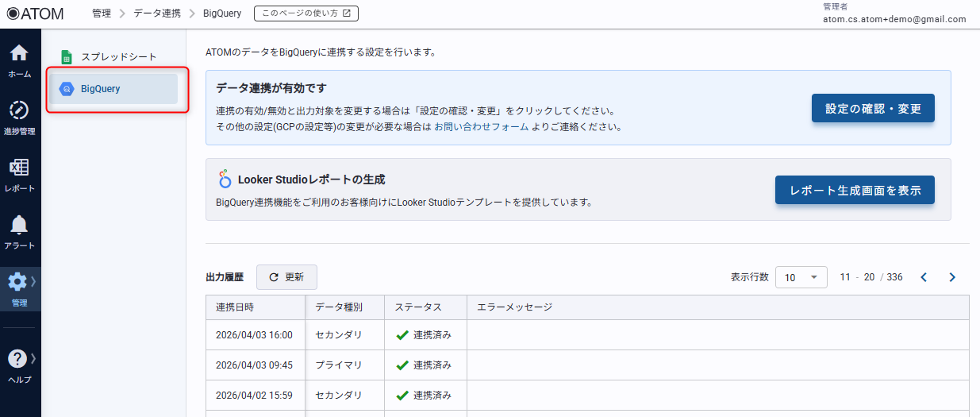The height and width of the screenshot is (417, 980).
Task: Click the 設定の確認・変更 button
Action: click(873, 108)
